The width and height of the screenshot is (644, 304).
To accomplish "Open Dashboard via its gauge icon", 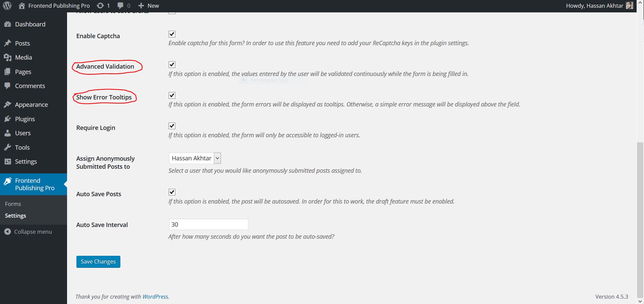I will pyautogui.click(x=8, y=24).
